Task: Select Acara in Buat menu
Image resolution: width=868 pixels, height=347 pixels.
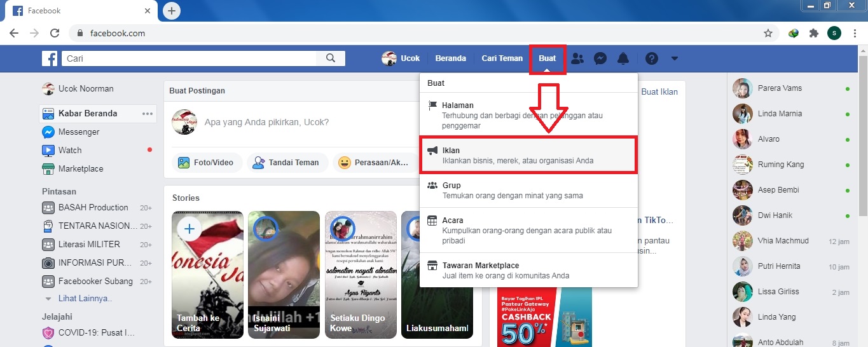Action: click(528, 230)
